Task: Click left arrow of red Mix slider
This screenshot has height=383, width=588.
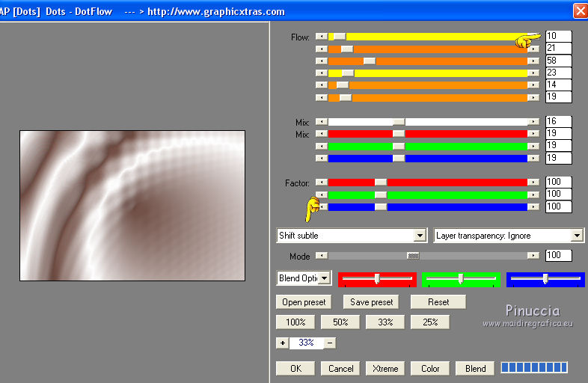Action: [x=322, y=134]
